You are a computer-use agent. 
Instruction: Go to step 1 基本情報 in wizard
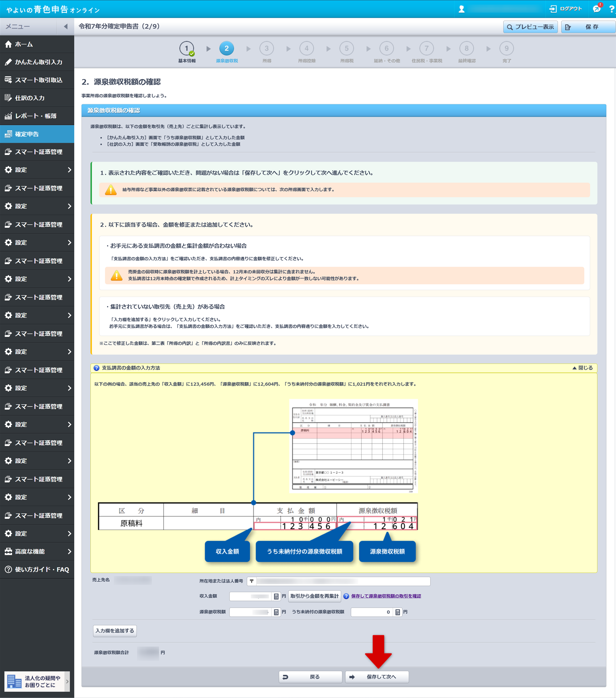[187, 49]
